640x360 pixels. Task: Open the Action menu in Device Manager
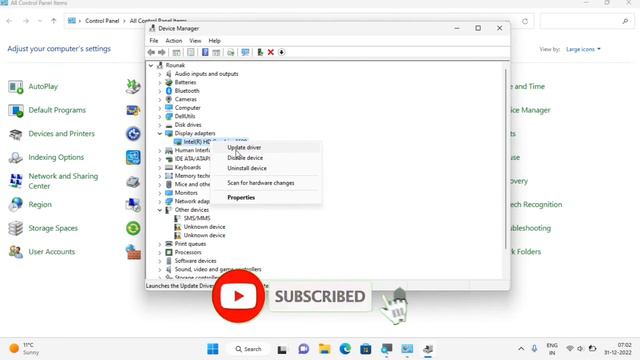click(x=173, y=41)
